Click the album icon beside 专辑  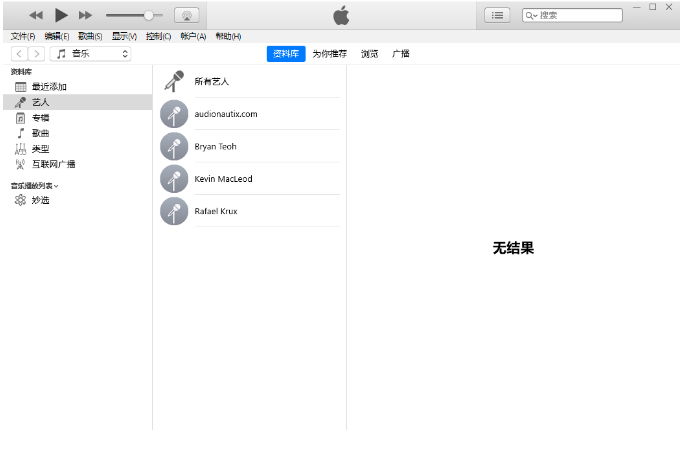(x=21, y=118)
